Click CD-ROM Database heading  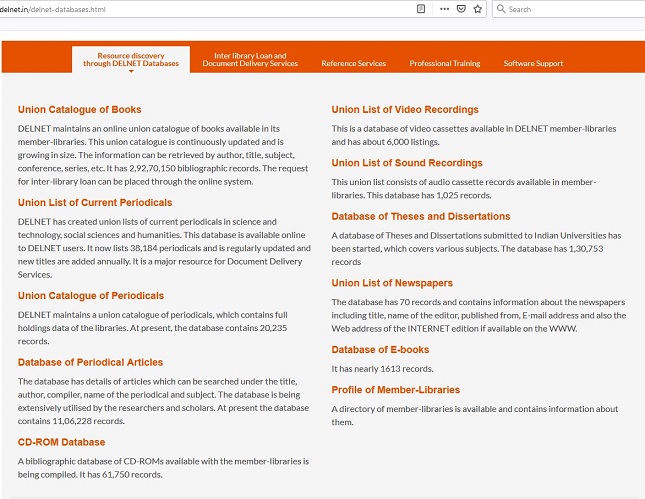[x=61, y=442]
